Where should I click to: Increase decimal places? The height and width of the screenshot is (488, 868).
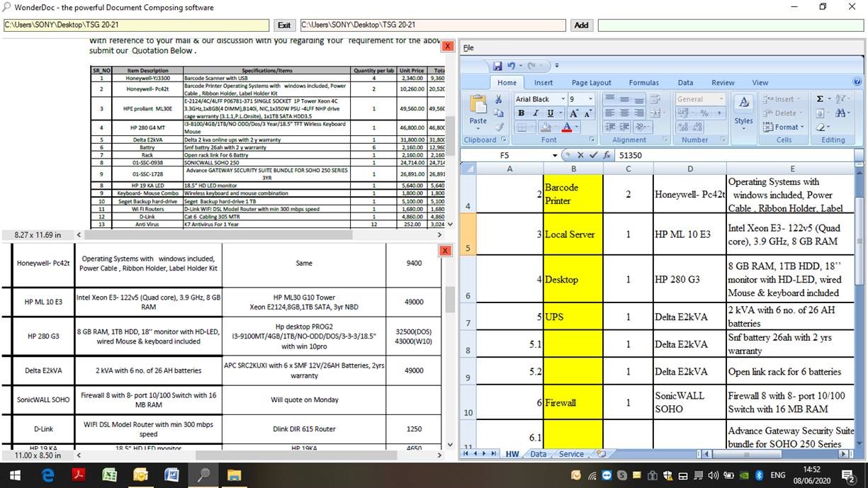pyautogui.click(x=682, y=127)
